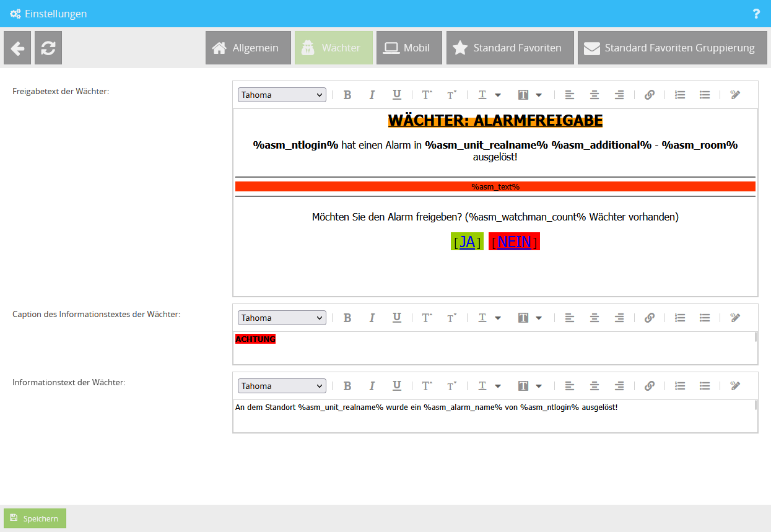This screenshot has height=532, width=771.
Task: Click the JA link in the alarm preview
Action: pyautogui.click(x=467, y=242)
